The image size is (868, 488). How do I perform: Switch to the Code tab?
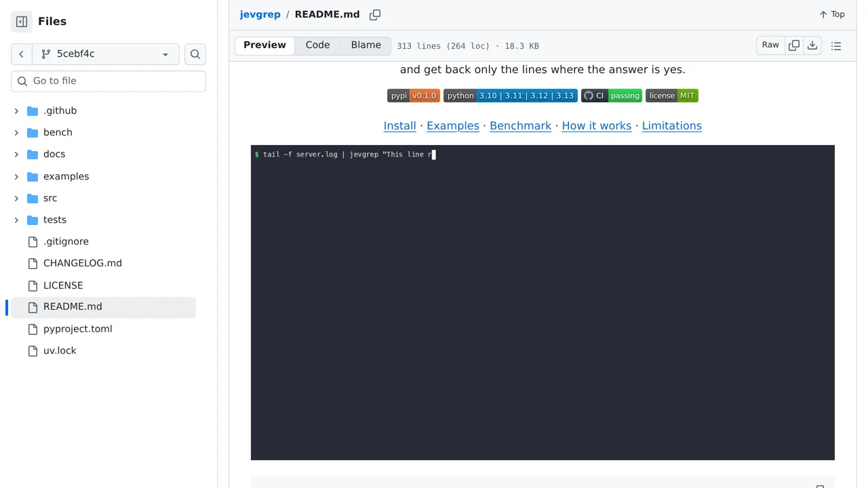(317, 45)
